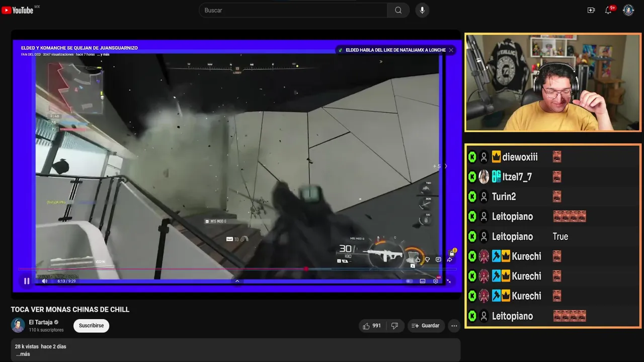This screenshot has height=362, width=644.
Task: Click the chat message 'True'
Action: click(560, 236)
